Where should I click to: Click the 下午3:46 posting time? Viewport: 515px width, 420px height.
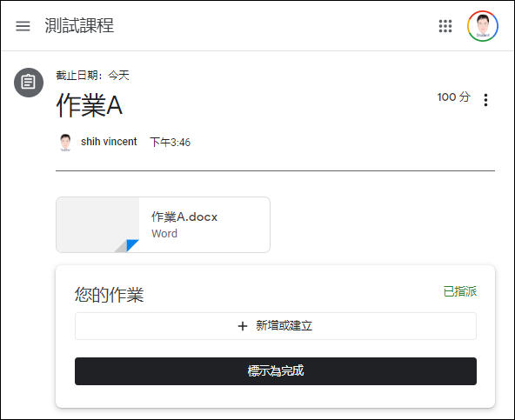(x=171, y=143)
